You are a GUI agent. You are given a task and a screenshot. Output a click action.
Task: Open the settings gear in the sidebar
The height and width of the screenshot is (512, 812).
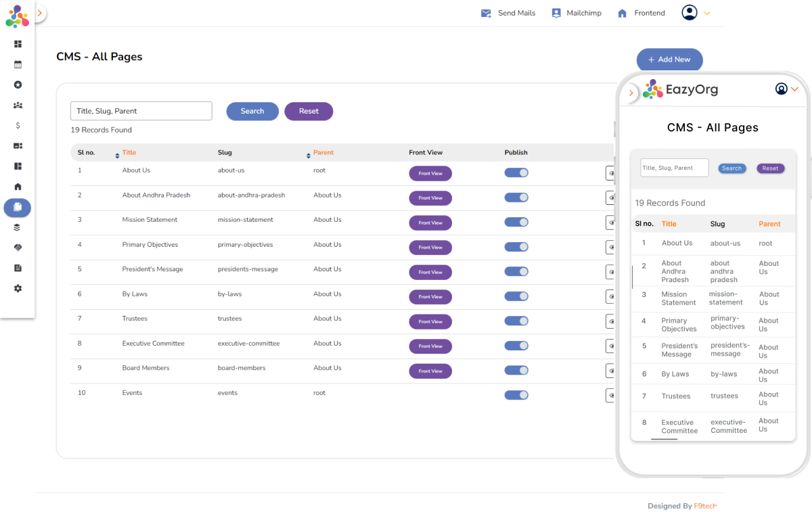click(18, 289)
